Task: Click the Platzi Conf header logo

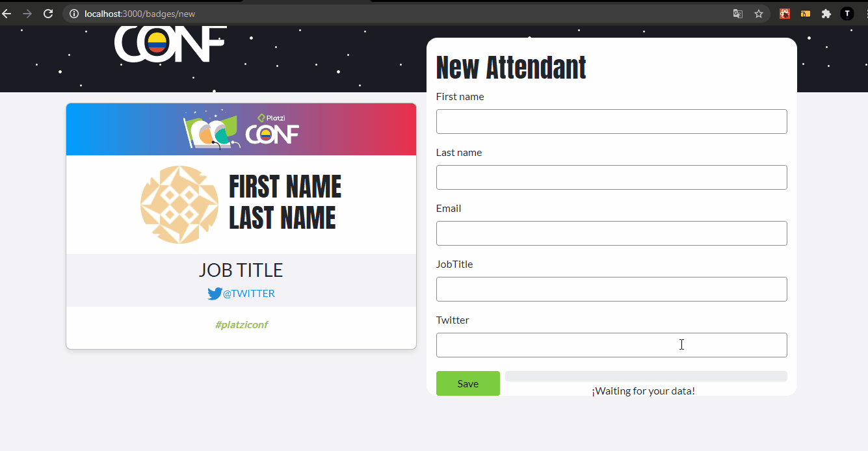Action: pyautogui.click(x=170, y=44)
